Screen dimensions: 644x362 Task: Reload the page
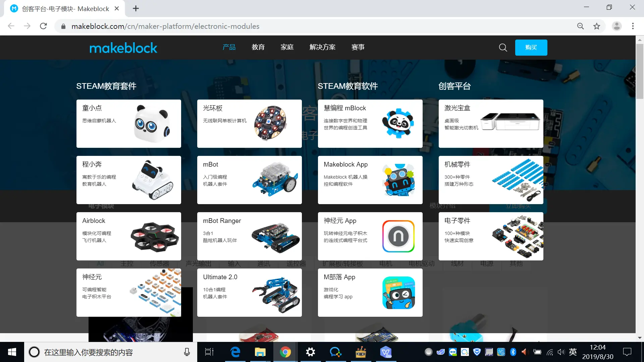coord(43,26)
